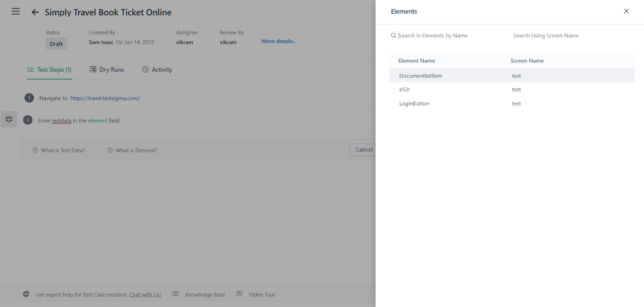
Task: Click the Cancel button
Action: coord(363,150)
